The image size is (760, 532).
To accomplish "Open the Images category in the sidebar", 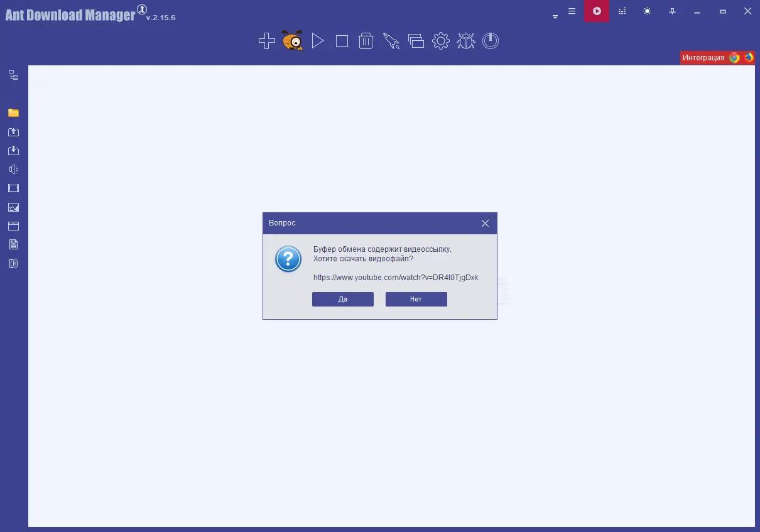I will click(13, 207).
